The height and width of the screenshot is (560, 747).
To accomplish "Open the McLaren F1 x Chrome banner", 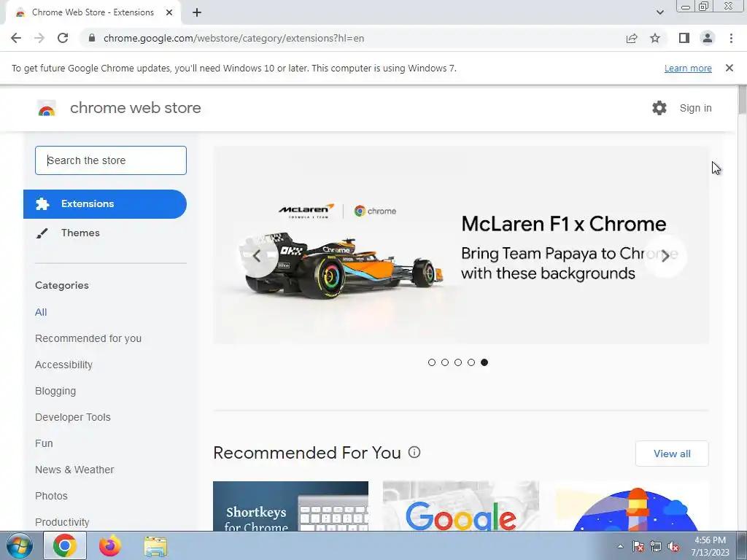I will pyautogui.click(x=461, y=245).
